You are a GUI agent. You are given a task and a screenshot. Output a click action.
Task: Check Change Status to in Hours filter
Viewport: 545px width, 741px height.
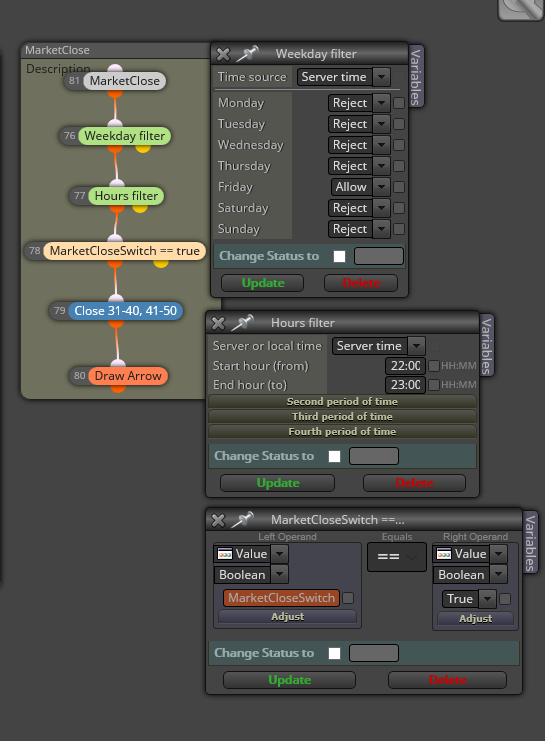point(335,457)
